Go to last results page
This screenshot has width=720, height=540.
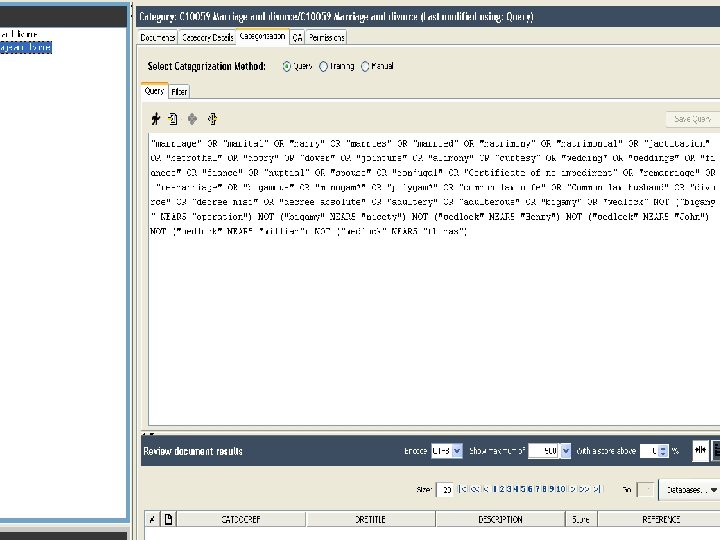click(596, 489)
